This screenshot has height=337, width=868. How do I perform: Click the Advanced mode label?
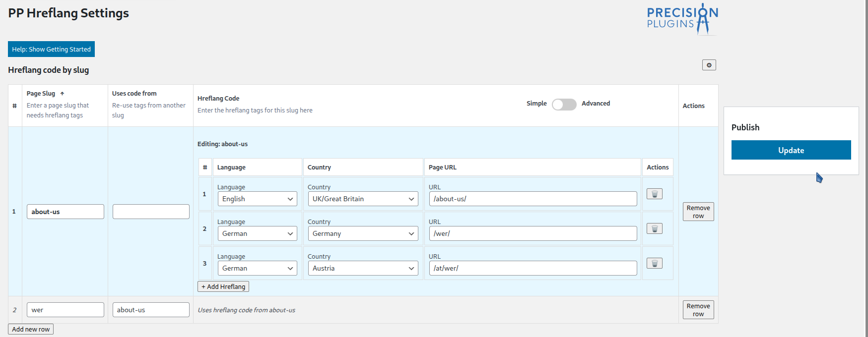596,104
